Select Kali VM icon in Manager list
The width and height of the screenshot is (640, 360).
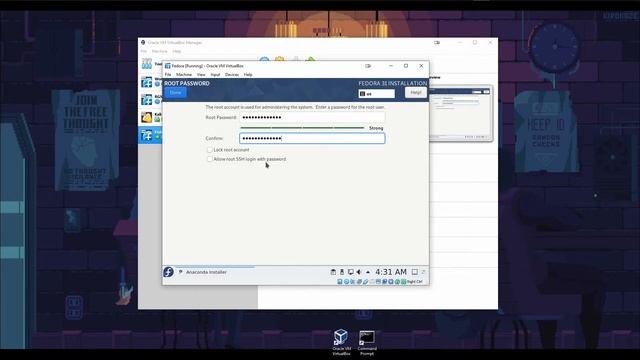tap(147, 118)
